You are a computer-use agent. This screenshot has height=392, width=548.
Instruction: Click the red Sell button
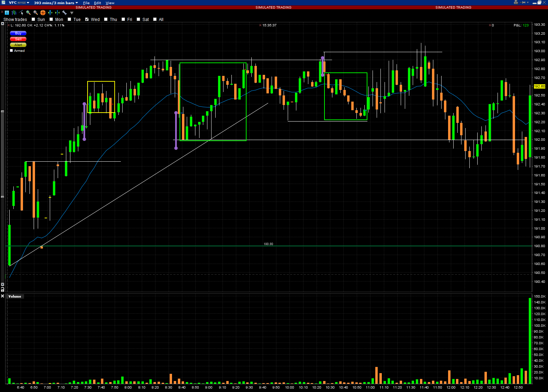click(x=18, y=39)
